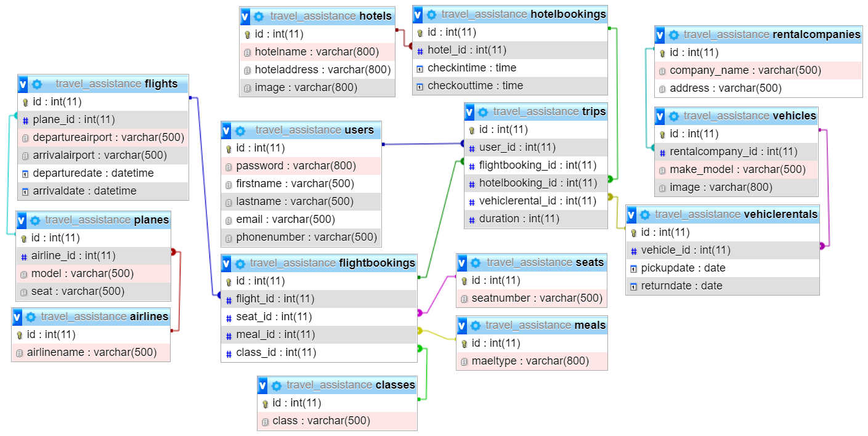Click the gear icon on hotelbookings table
The image size is (868, 436).
coord(431,15)
